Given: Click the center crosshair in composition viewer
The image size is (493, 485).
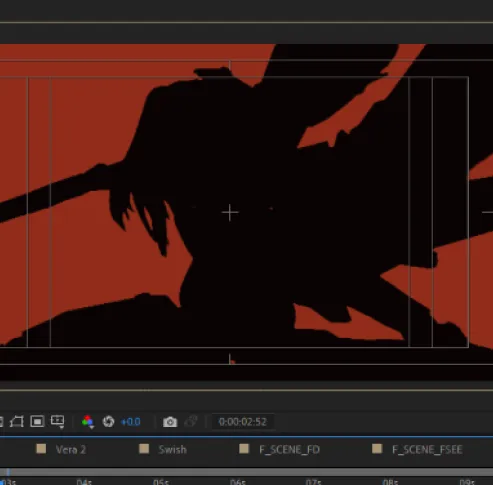Looking at the screenshot, I should click(230, 212).
